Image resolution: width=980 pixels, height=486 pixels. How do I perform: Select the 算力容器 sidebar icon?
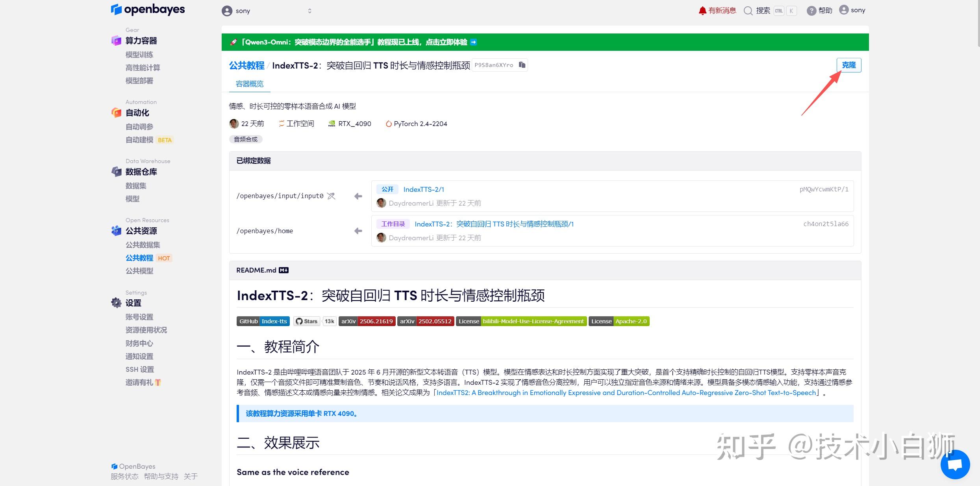[116, 41]
